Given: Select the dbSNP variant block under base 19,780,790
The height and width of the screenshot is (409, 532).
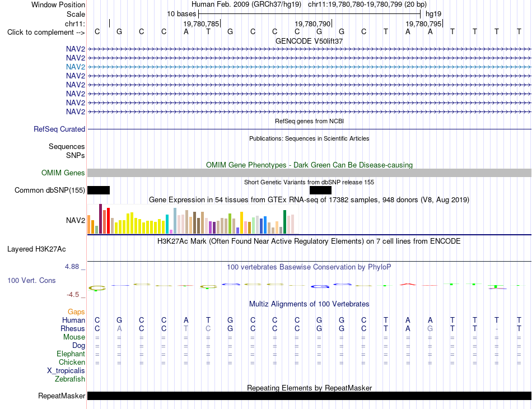Looking at the screenshot, I should 320,190.
